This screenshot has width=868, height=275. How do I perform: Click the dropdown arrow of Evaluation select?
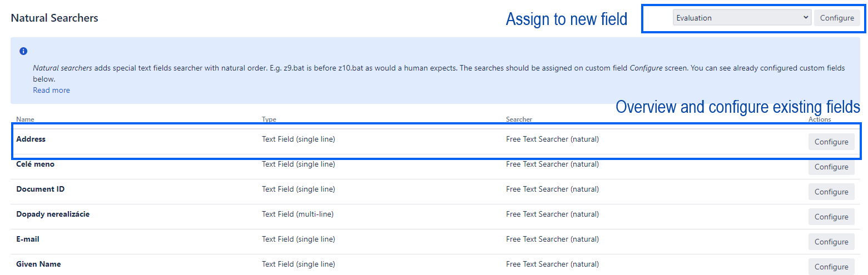tap(806, 18)
